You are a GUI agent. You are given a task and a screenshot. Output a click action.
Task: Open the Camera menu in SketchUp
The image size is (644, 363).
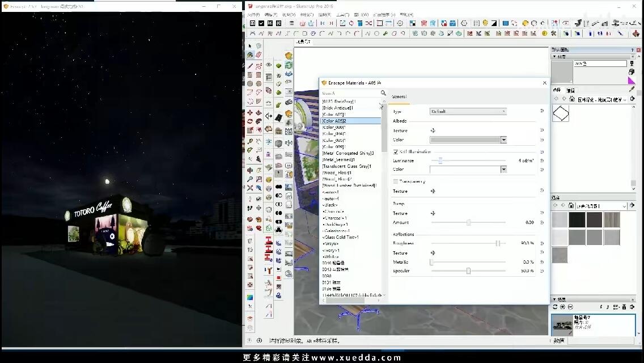point(307,15)
